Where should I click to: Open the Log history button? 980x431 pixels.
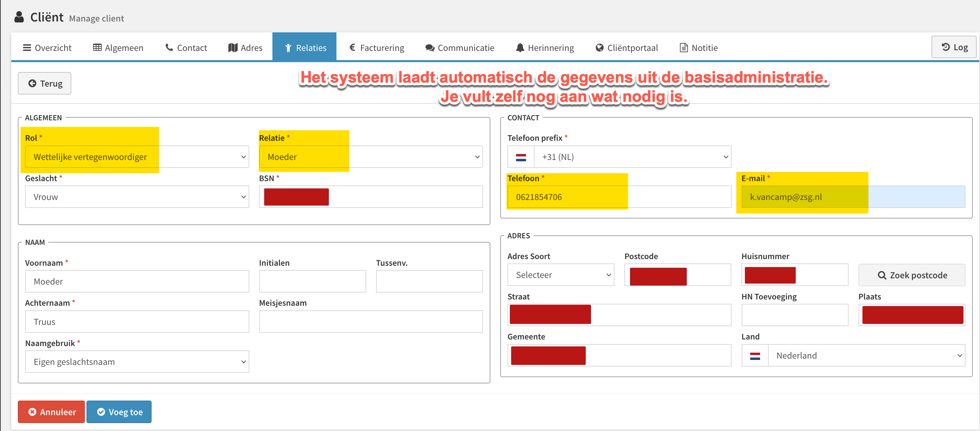pyautogui.click(x=954, y=47)
